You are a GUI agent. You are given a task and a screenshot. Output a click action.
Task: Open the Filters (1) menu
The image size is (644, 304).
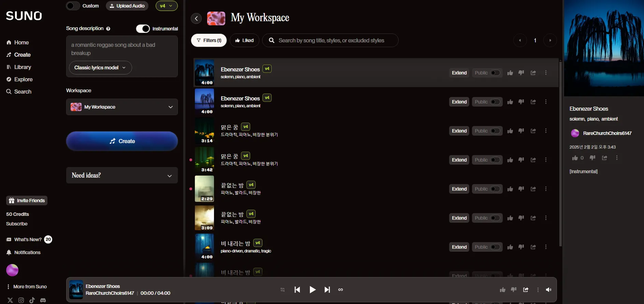tap(209, 40)
